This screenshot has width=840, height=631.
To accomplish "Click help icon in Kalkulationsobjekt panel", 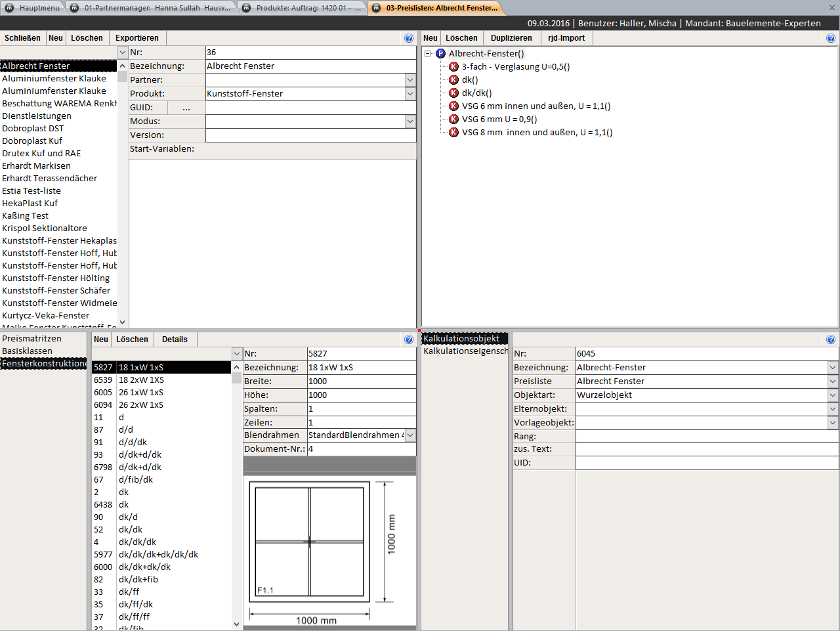I will pos(831,339).
